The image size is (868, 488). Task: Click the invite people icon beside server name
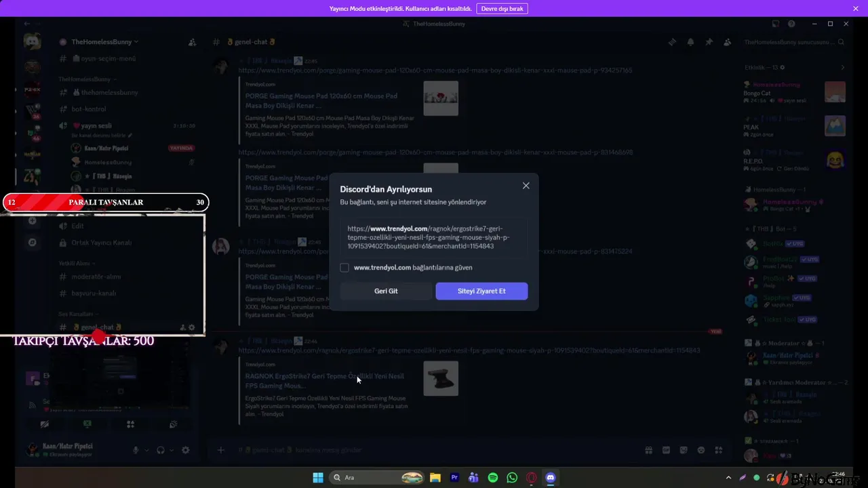point(192,42)
